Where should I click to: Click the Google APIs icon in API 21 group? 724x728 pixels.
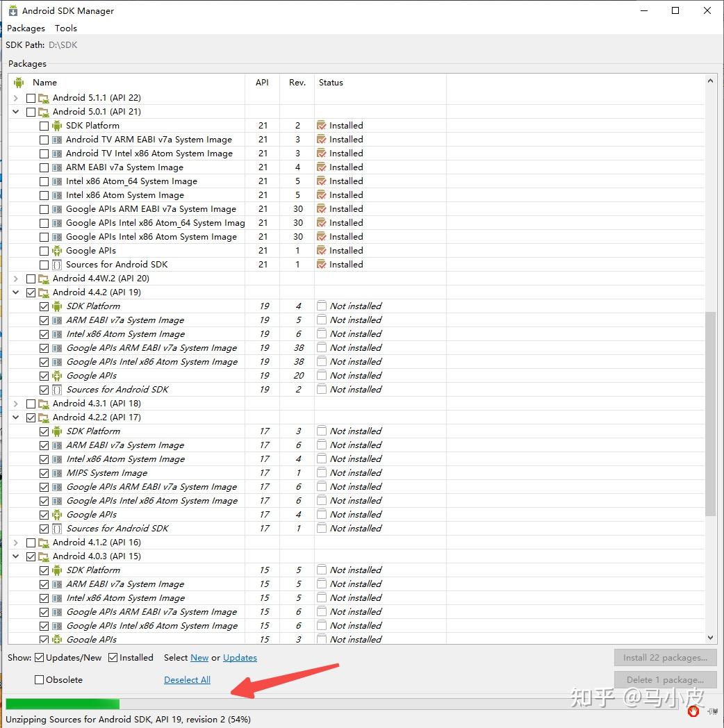(57, 251)
